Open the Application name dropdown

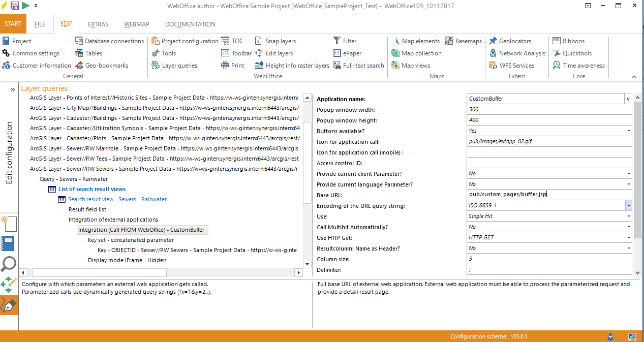pyautogui.click(x=628, y=98)
